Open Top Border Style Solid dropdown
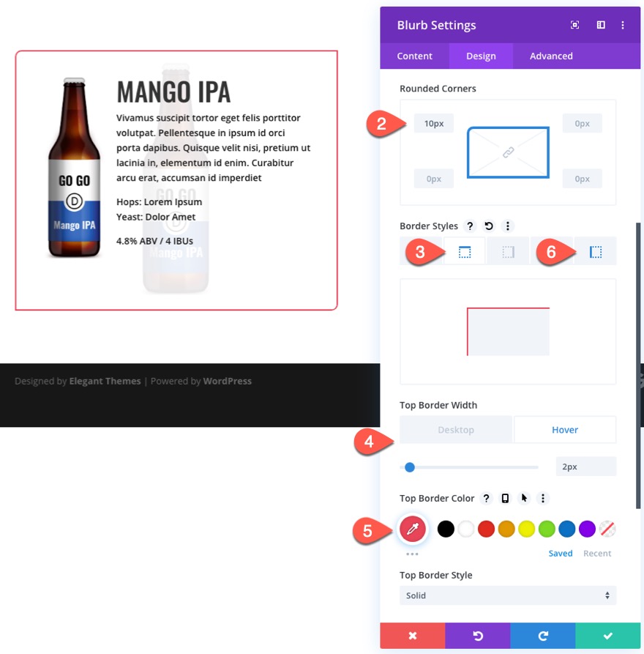Viewport: 644px width, 654px height. click(x=508, y=595)
